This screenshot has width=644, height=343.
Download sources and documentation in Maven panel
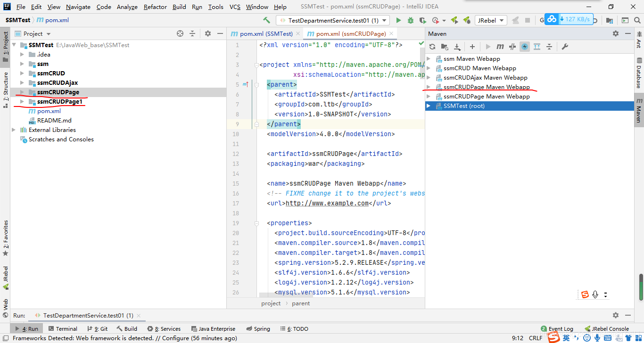[457, 47]
